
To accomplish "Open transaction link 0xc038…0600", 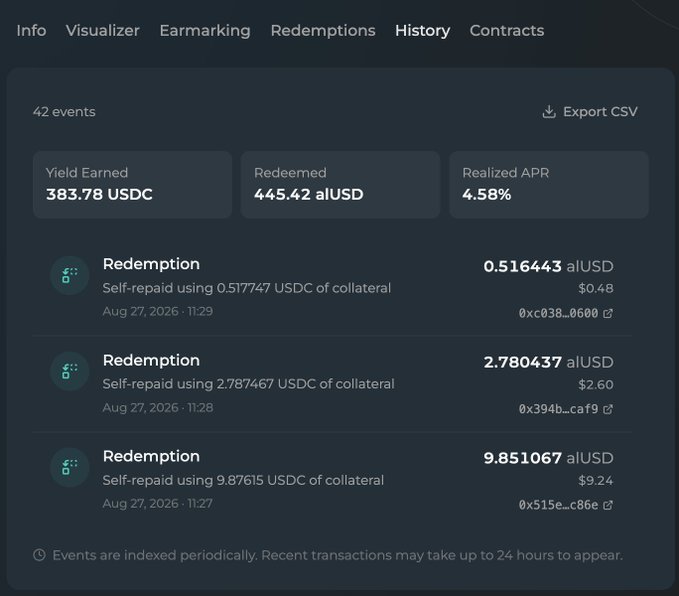I will (566, 313).
